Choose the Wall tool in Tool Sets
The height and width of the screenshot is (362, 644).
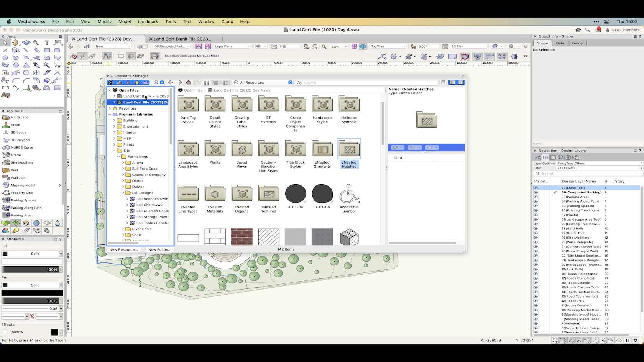14,170
